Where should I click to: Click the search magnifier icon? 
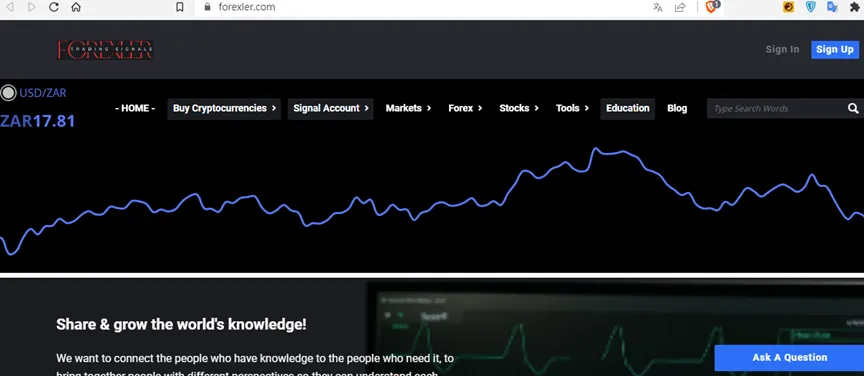click(x=853, y=109)
